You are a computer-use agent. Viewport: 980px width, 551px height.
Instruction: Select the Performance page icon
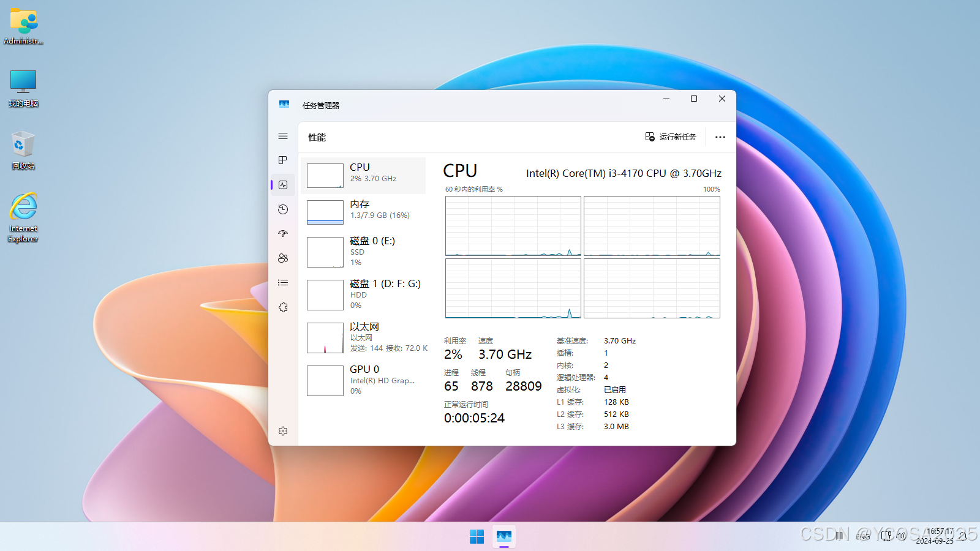click(x=283, y=185)
